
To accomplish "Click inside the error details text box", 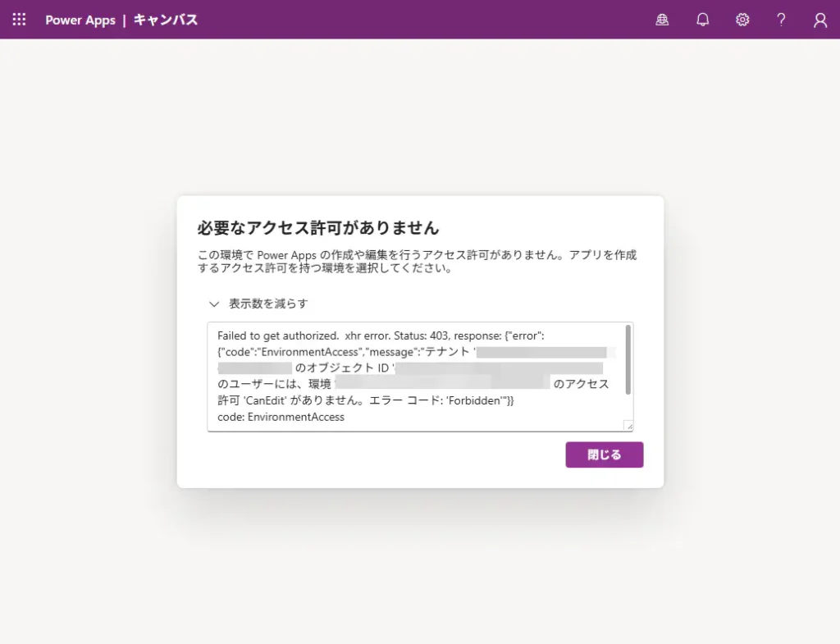I will (x=420, y=377).
